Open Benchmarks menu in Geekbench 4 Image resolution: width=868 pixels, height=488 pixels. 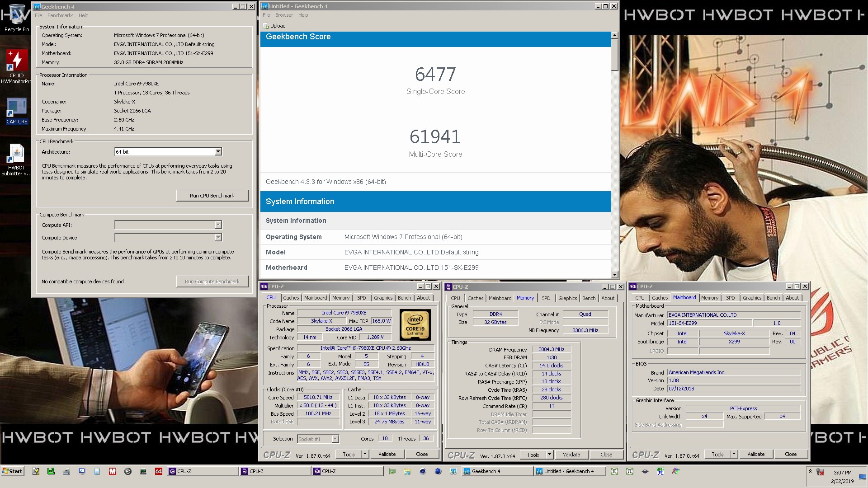point(60,15)
